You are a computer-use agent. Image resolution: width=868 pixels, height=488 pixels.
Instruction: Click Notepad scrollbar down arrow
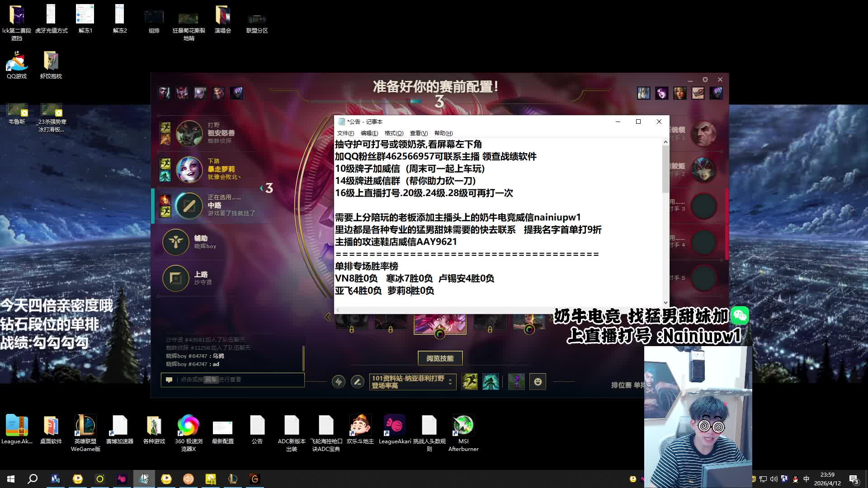coord(665,302)
